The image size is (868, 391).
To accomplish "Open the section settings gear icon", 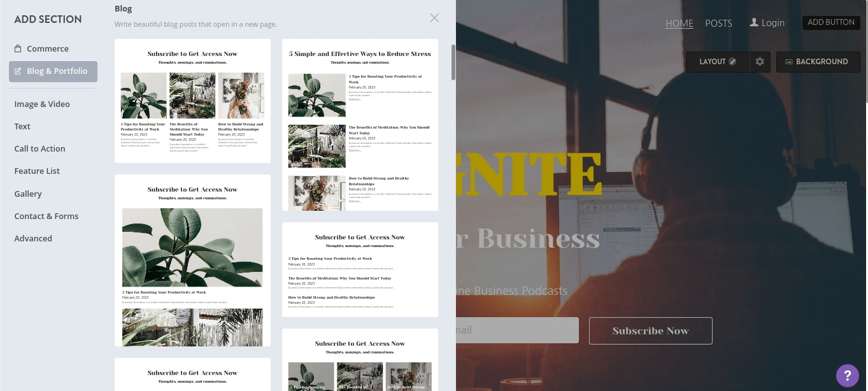I will 760,62.
